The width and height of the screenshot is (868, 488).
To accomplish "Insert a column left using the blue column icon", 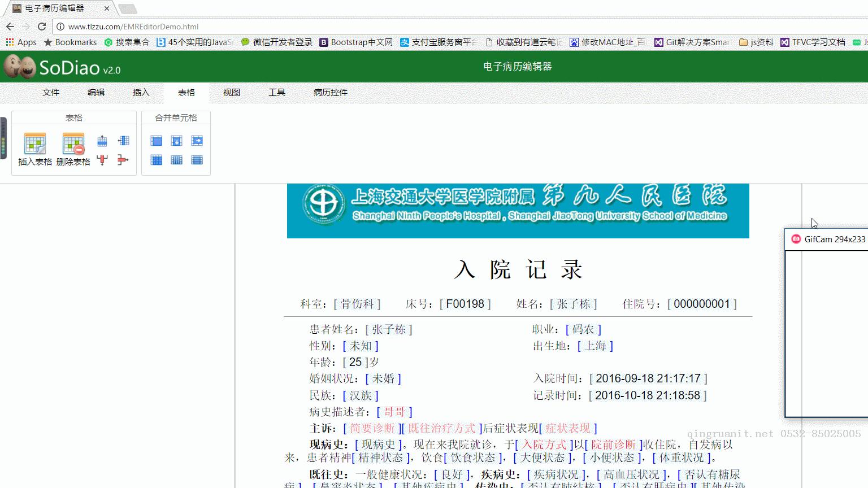I will 123,141.
